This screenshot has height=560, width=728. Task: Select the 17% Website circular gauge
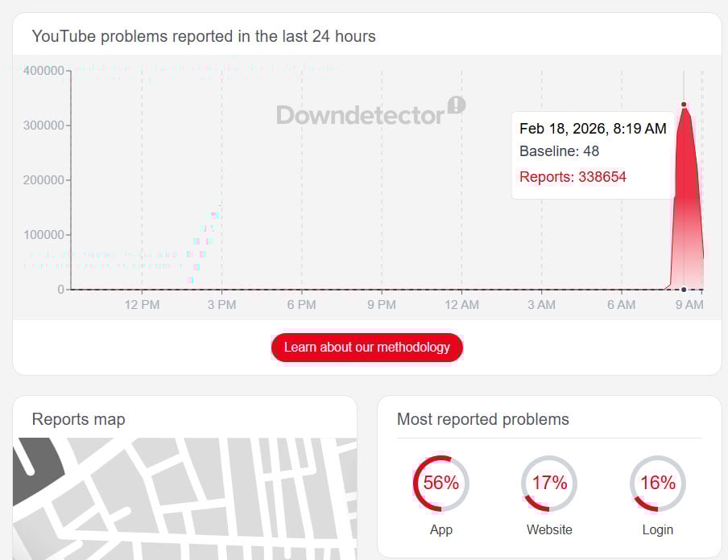549,484
